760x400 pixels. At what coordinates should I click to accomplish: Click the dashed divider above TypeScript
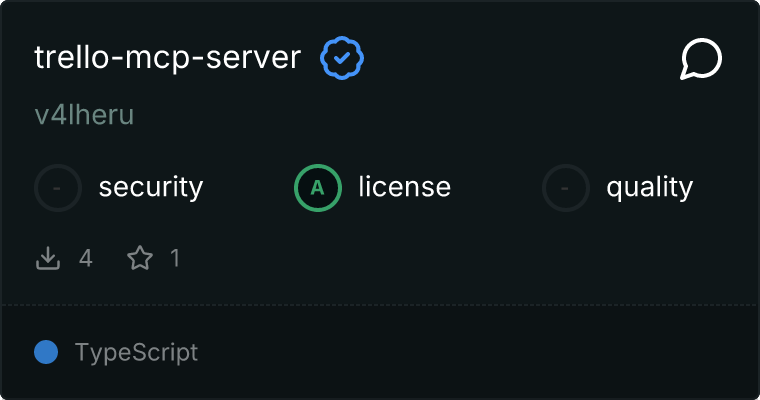(380, 304)
